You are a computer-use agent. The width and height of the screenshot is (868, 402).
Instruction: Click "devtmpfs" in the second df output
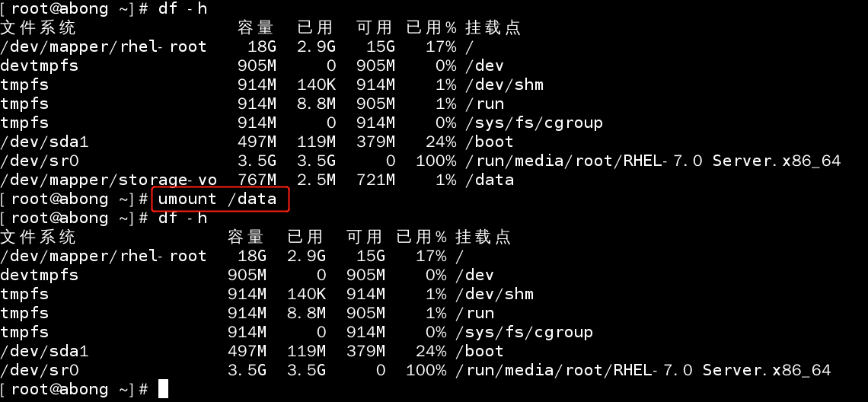point(40,275)
